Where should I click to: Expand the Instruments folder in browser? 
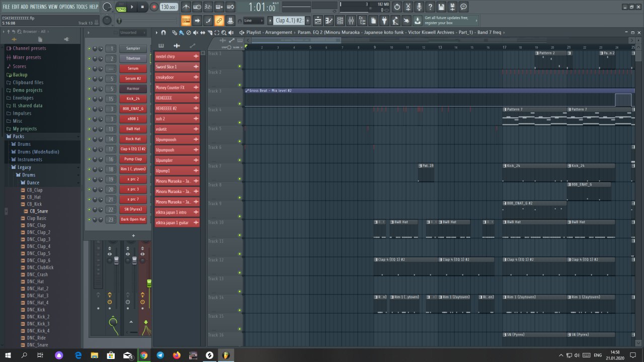point(30,159)
